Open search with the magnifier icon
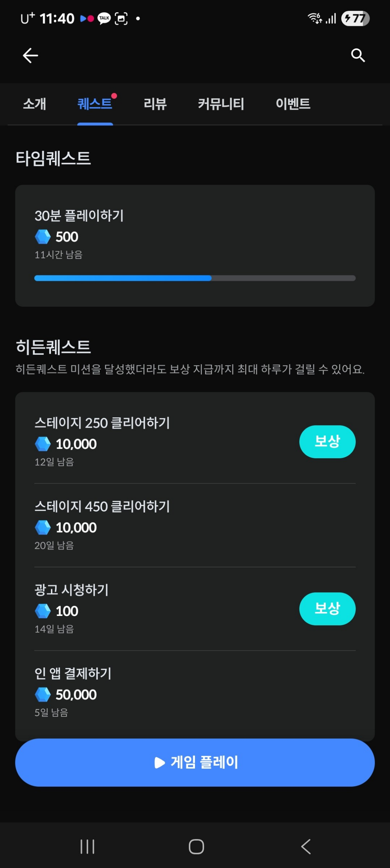The width and height of the screenshot is (390, 868). coord(358,55)
